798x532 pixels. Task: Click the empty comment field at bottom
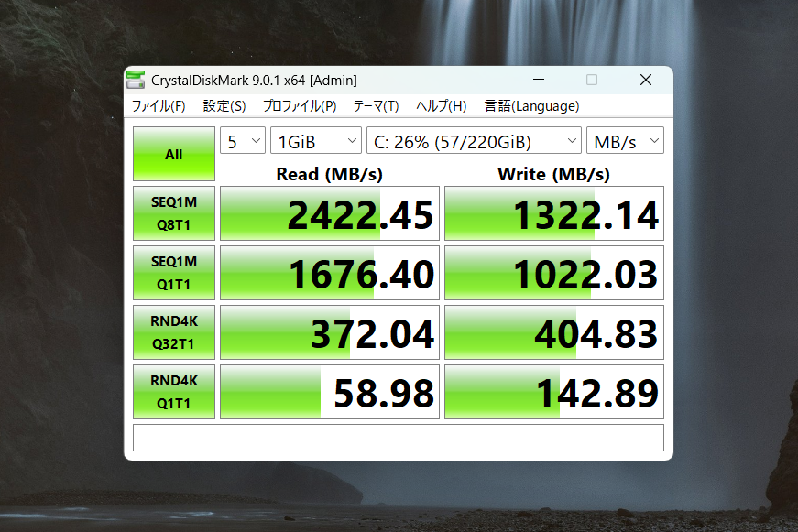[x=399, y=438]
